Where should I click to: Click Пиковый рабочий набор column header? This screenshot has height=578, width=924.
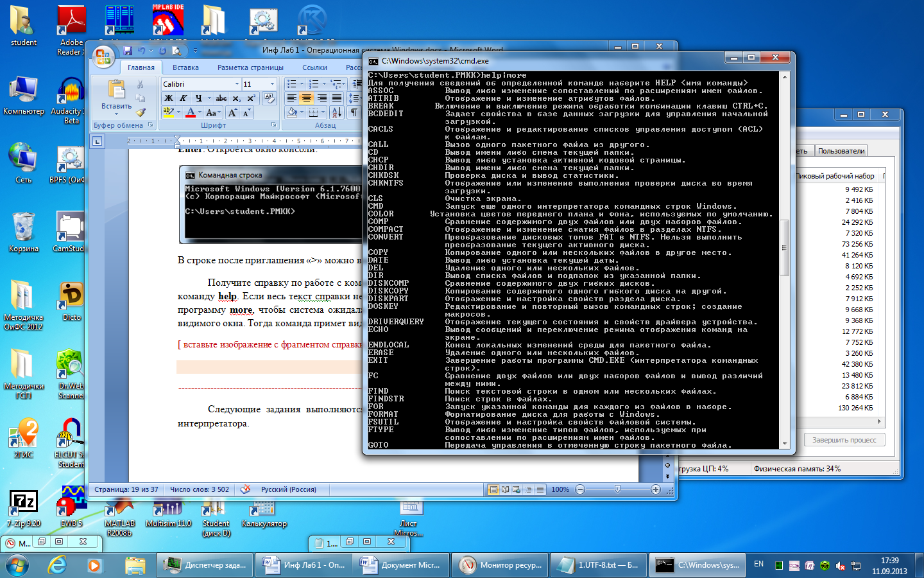834,176
